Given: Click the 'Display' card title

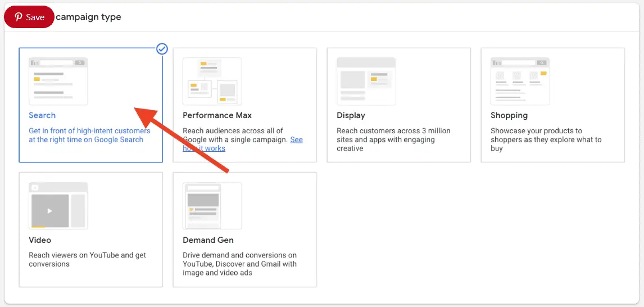Looking at the screenshot, I should [351, 115].
